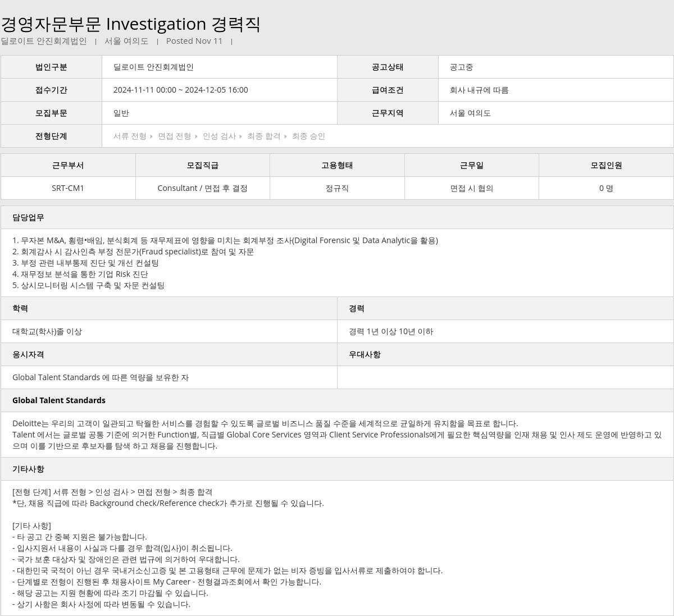The image size is (674, 616).
Task: Click the company name 딜로이트 안진회계법인 under title
Action: [44, 41]
